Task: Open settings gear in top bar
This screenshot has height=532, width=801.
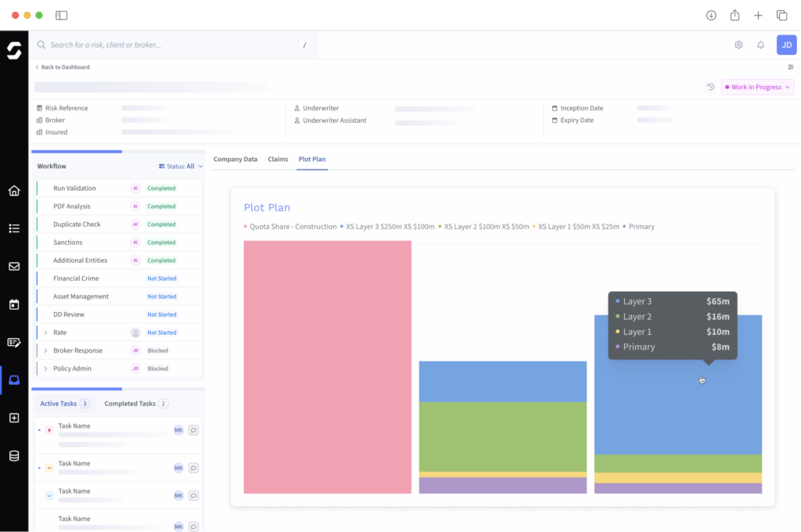Action: 738,45
